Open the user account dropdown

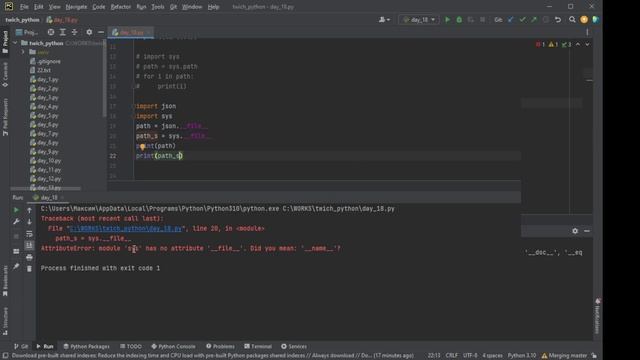pyautogui.click(x=384, y=20)
